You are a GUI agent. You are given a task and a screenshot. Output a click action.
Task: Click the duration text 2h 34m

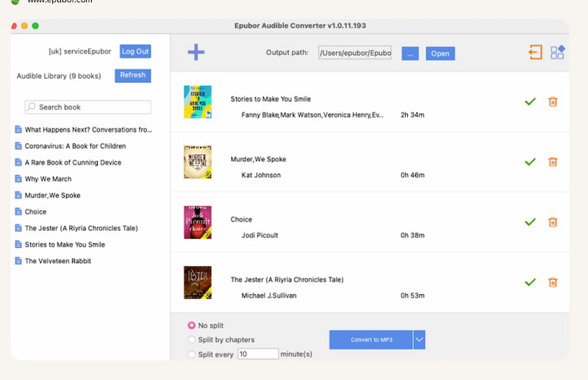(x=412, y=115)
